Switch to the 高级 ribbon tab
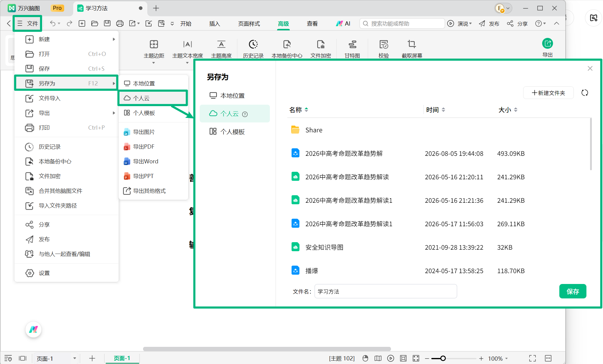 (x=283, y=23)
